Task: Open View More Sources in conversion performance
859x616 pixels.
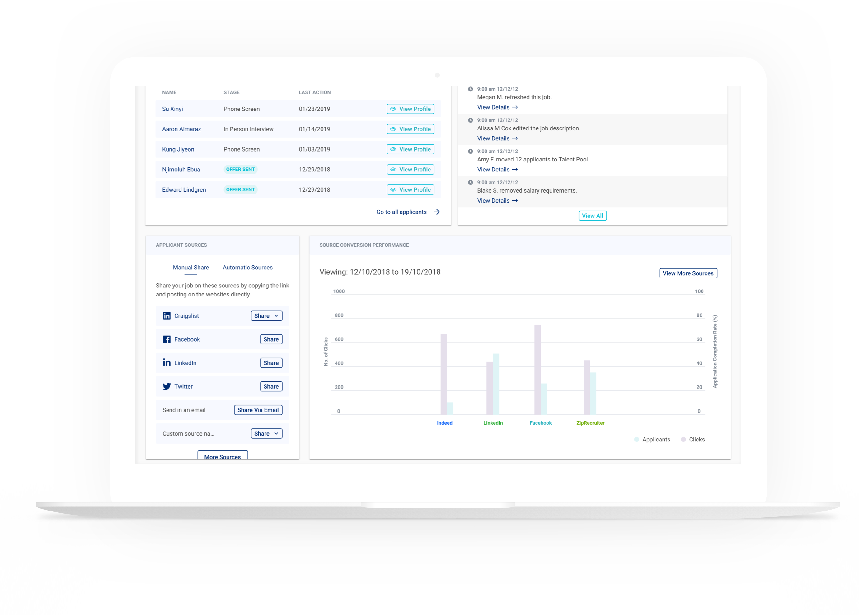Action: (688, 273)
